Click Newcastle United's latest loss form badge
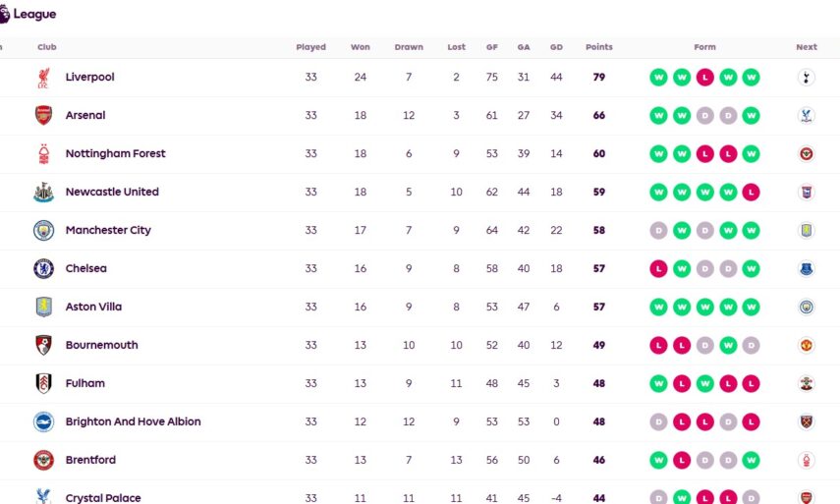Image resolution: width=840 pixels, height=504 pixels. pyautogui.click(x=752, y=193)
